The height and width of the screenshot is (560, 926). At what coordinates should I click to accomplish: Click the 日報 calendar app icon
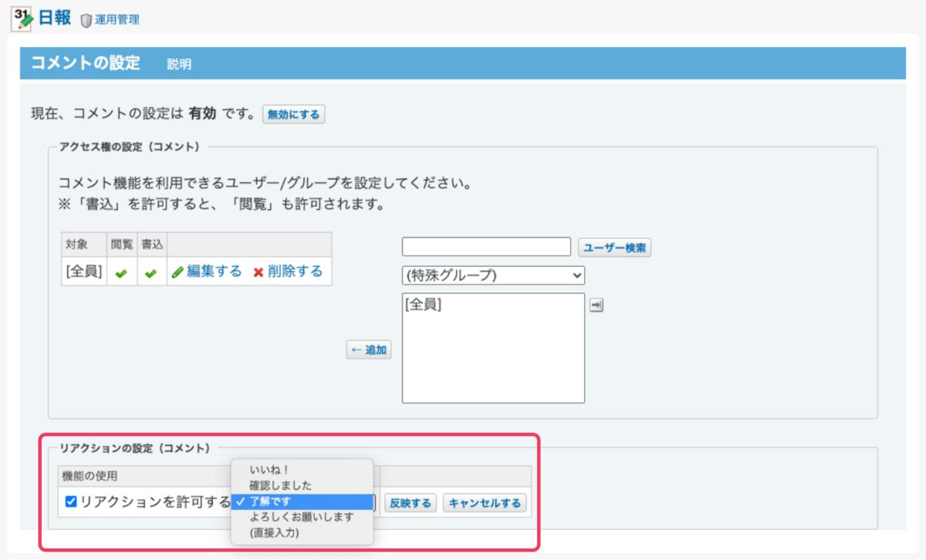click(x=22, y=18)
